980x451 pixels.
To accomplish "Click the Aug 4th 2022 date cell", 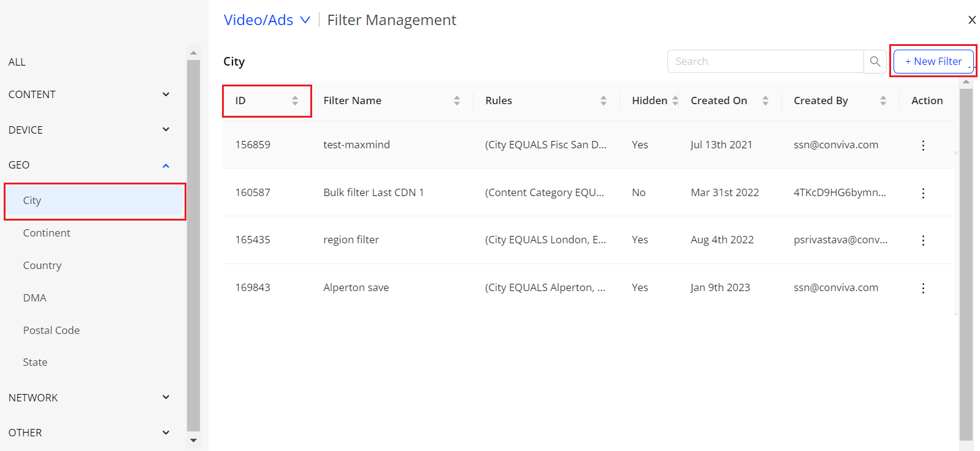I will click(722, 240).
